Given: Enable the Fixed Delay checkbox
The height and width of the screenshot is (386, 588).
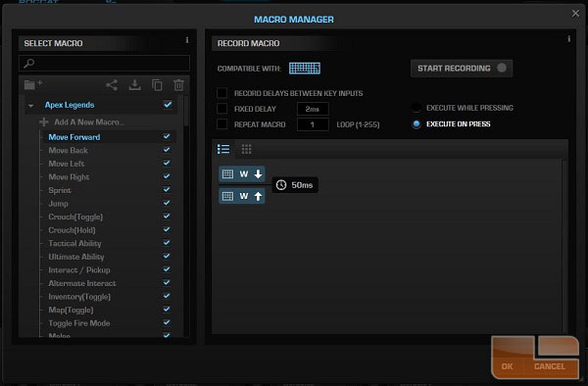Looking at the screenshot, I should [222, 109].
